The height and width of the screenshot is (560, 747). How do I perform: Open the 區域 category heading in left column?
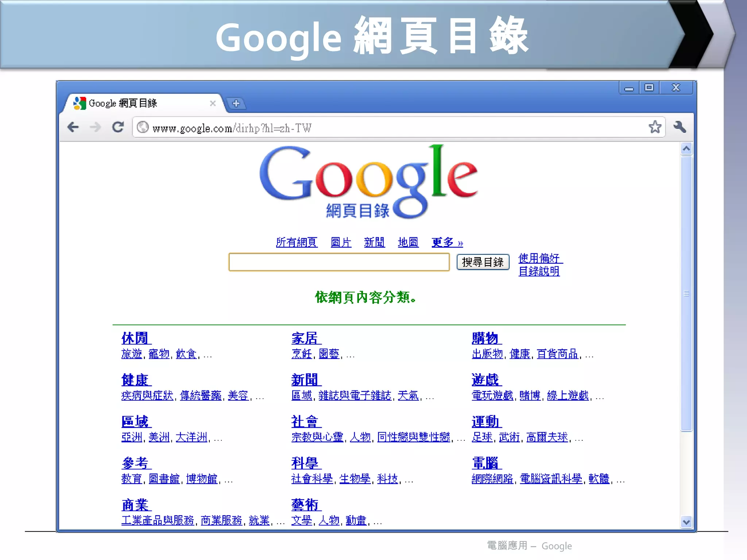tap(136, 421)
